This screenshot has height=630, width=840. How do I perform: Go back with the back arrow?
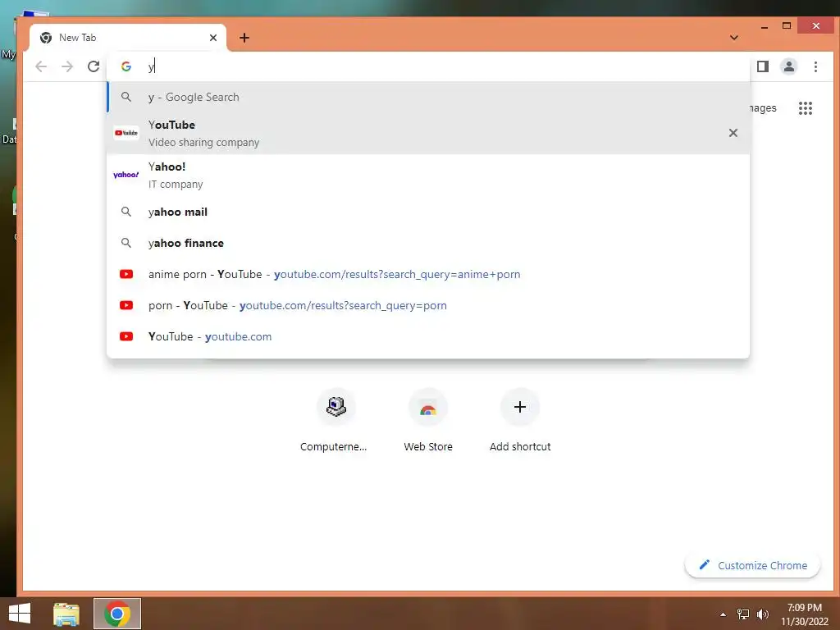[x=41, y=66]
